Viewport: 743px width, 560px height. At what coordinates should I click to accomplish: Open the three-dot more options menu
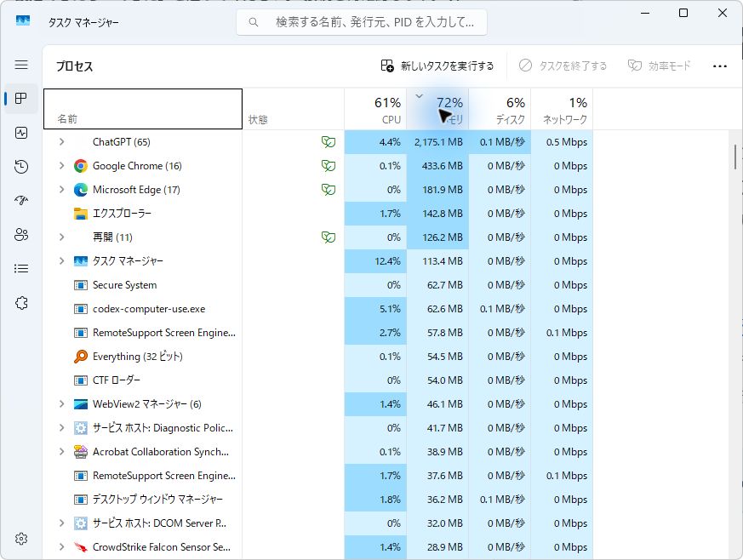click(720, 66)
